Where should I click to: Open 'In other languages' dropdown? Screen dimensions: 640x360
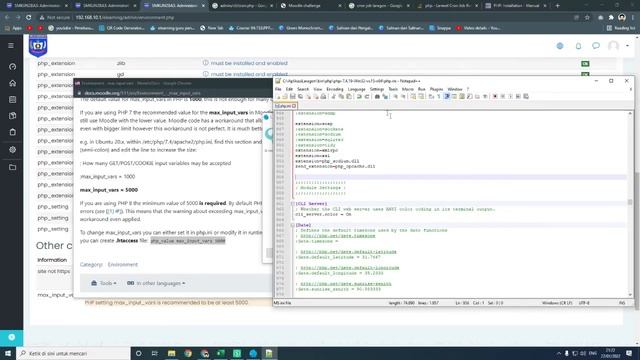click(156, 283)
